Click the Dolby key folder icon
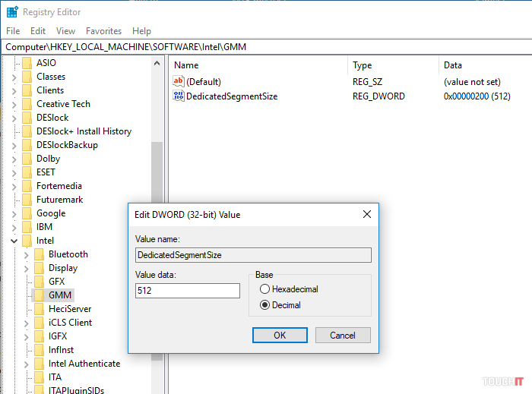 click(27, 159)
